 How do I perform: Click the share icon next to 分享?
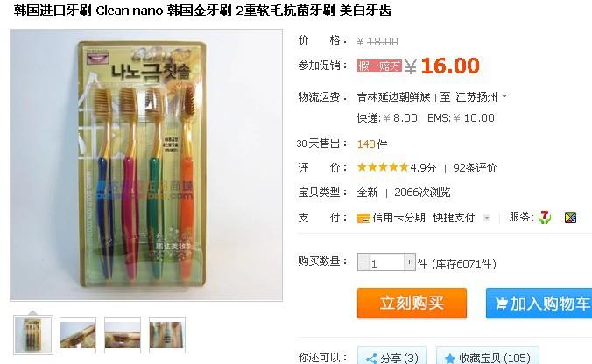point(371,358)
